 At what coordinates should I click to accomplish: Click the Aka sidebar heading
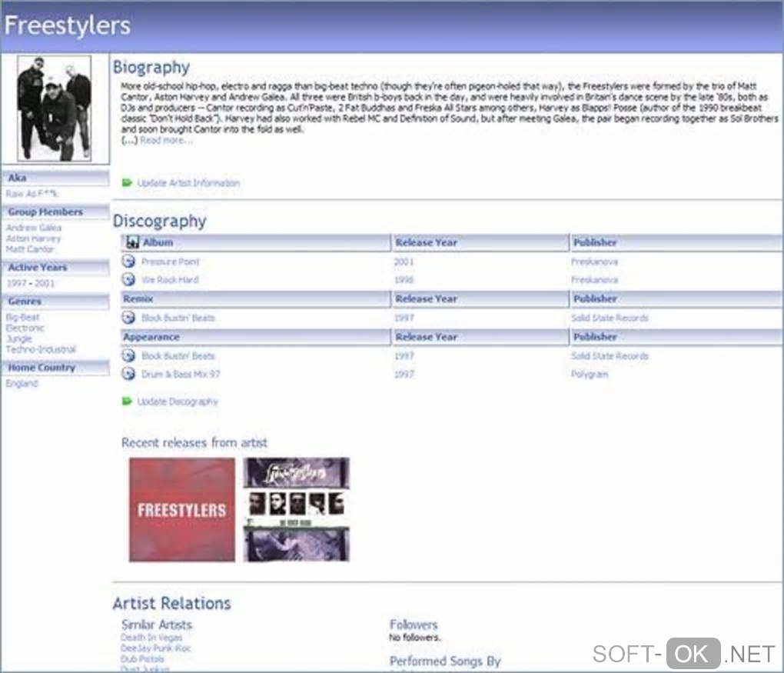(55, 178)
